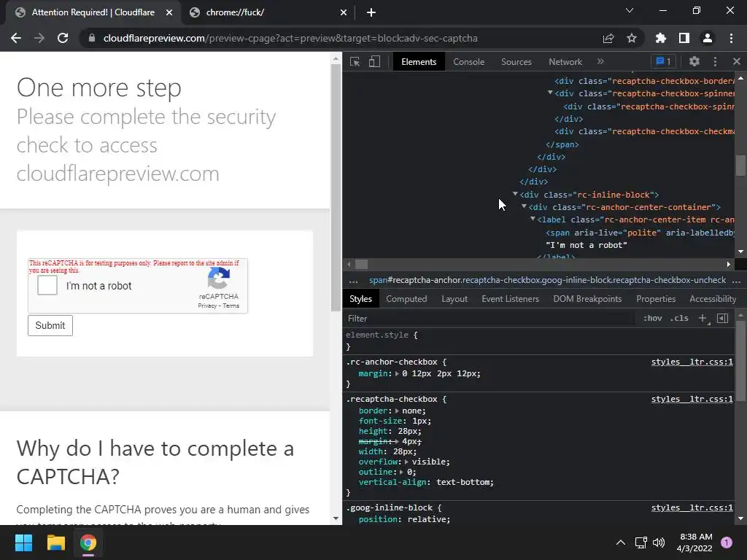
Task: Collapse the rc-inline-block div node
Action: point(515,194)
